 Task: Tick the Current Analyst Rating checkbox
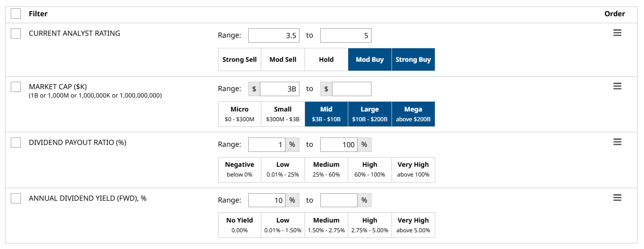[x=16, y=33]
